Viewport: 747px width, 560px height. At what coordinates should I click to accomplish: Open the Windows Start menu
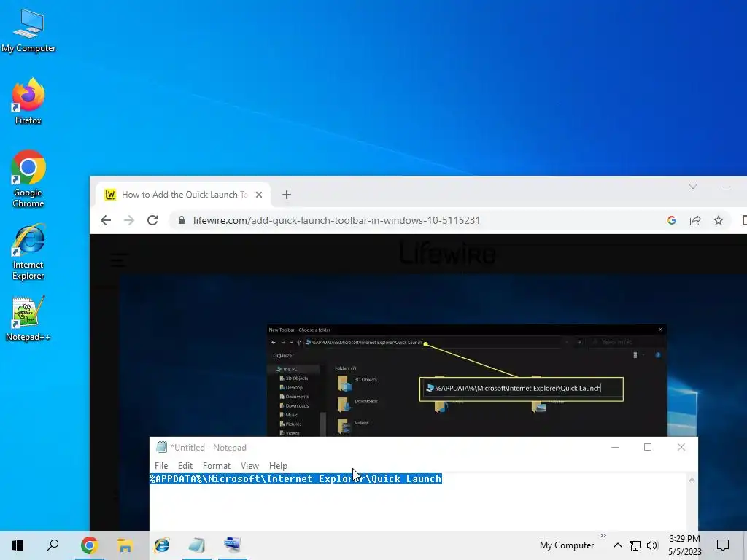point(18,545)
